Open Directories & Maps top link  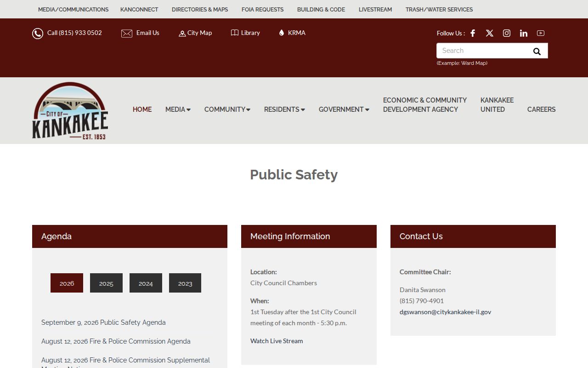point(200,9)
